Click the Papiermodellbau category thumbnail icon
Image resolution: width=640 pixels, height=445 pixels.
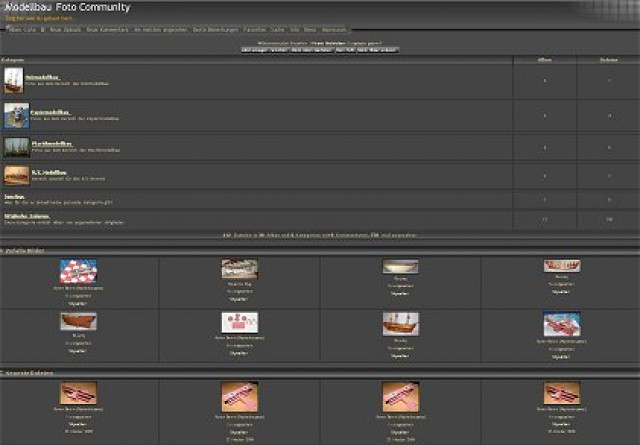(14, 115)
